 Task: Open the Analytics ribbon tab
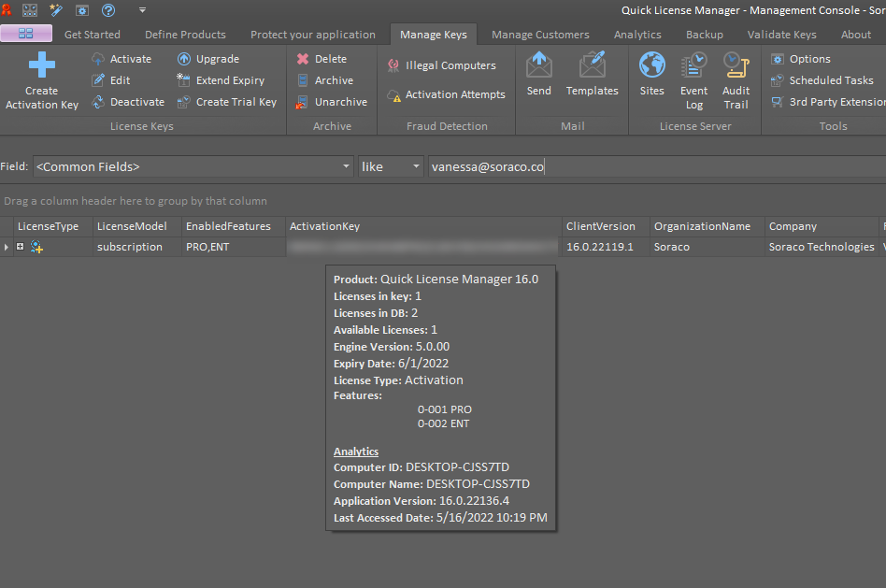(x=637, y=34)
